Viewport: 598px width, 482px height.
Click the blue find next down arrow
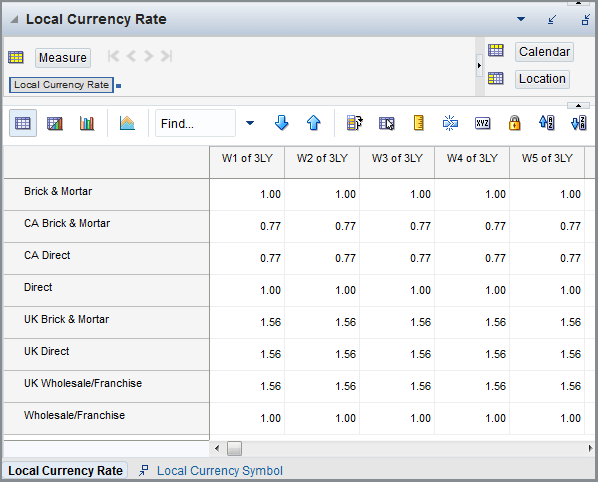[x=281, y=123]
